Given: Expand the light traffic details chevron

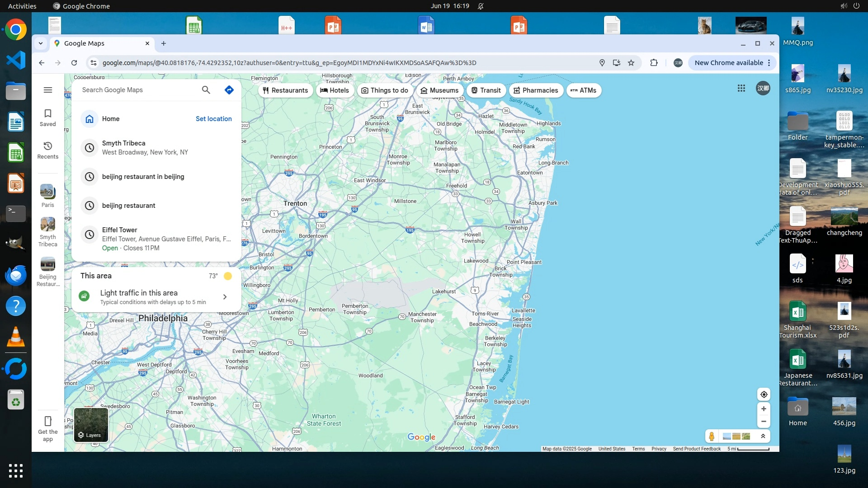Looking at the screenshot, I should [x=225, y=297].
